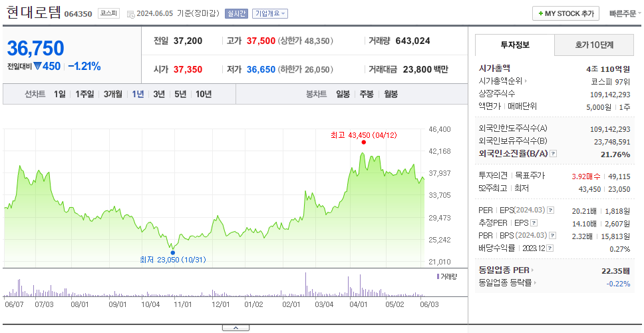Select the 1주일 line chart period
The image size is (644, 333).
84,94
